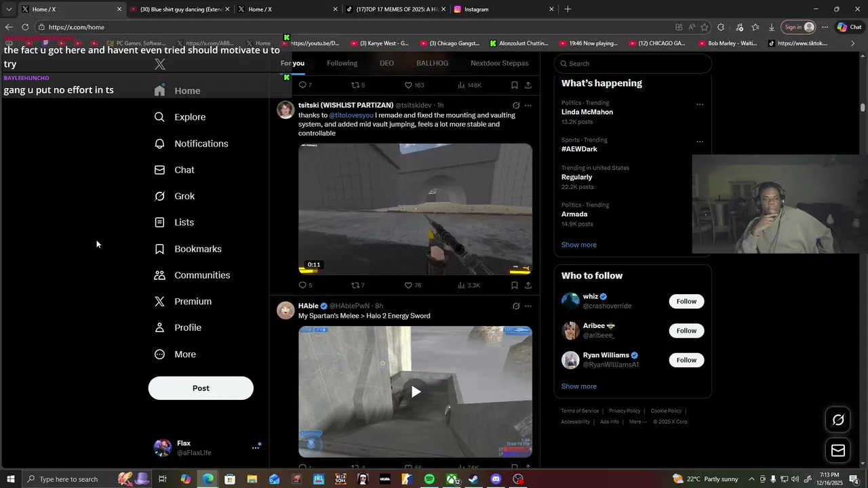Screen dimensions: 868x488
Task: Repost tsitski's post with 7 reposts
Action: coord(357,285)
